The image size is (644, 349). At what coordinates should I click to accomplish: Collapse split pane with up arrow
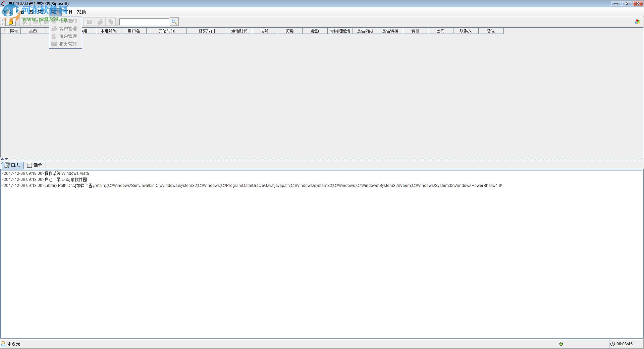(2, 159)
